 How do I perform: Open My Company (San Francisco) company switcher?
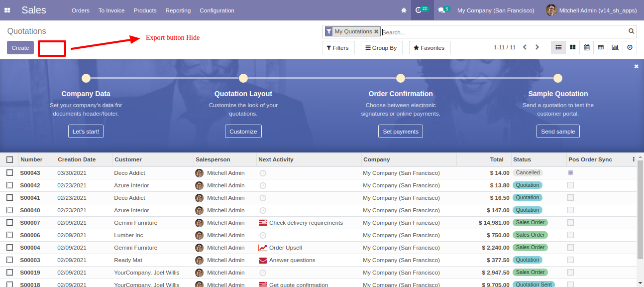coord(496,10)
